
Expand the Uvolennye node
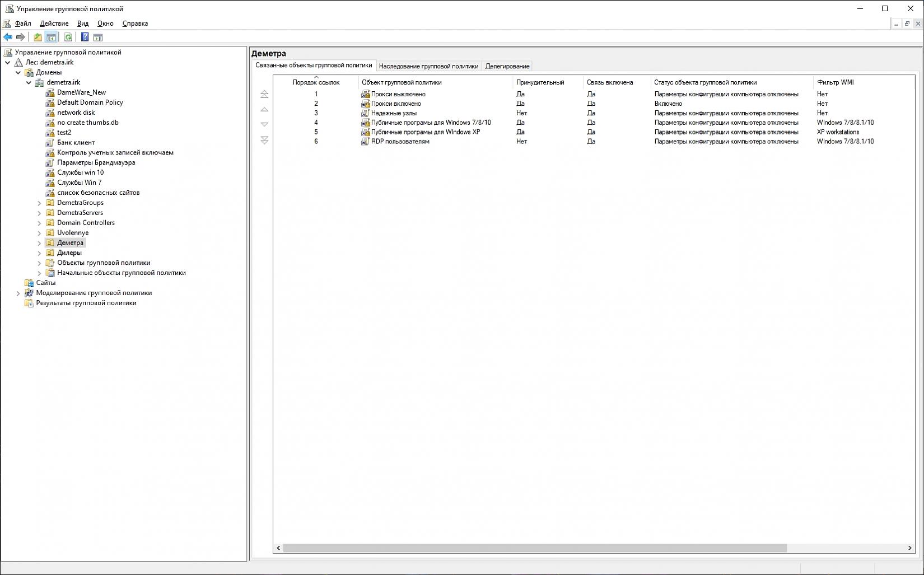[39, 233]
